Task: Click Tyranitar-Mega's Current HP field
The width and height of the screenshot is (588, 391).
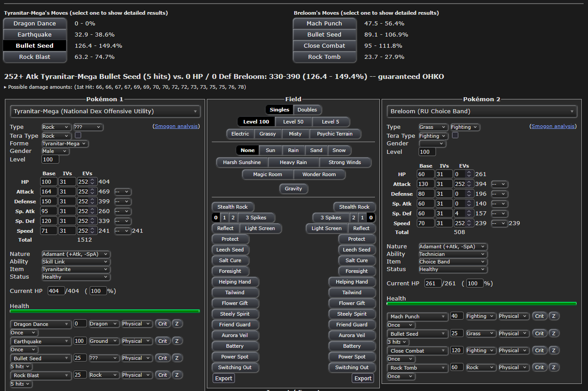Action: click(56, 291)
